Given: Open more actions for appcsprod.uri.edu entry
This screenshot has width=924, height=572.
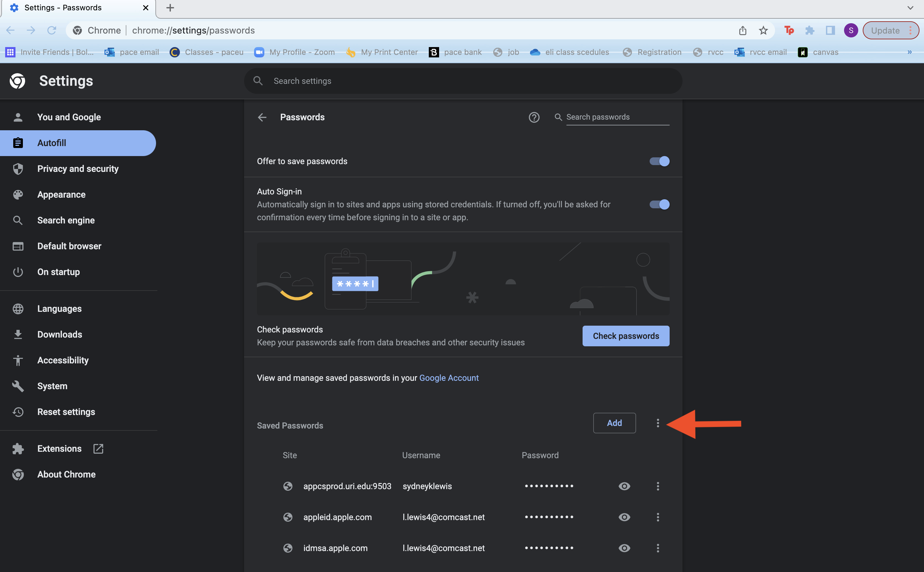Looking at the screenshot, I should pos(658,486).
